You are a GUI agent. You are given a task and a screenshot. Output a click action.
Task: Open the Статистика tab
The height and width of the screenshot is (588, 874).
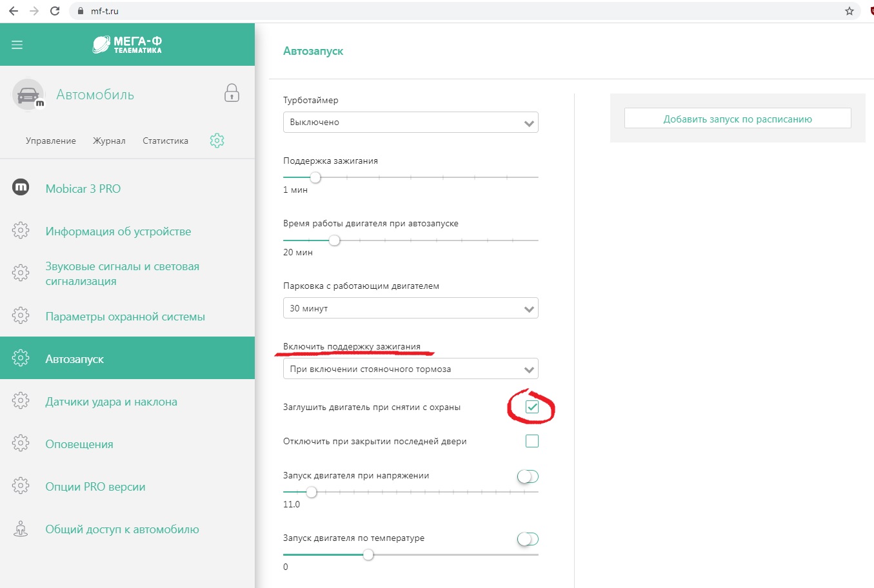[x=165, y=141]
